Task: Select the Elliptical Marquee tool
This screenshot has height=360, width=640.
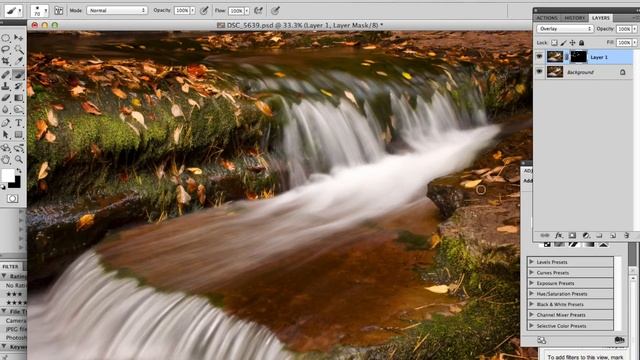Action: tap(6, 38)
